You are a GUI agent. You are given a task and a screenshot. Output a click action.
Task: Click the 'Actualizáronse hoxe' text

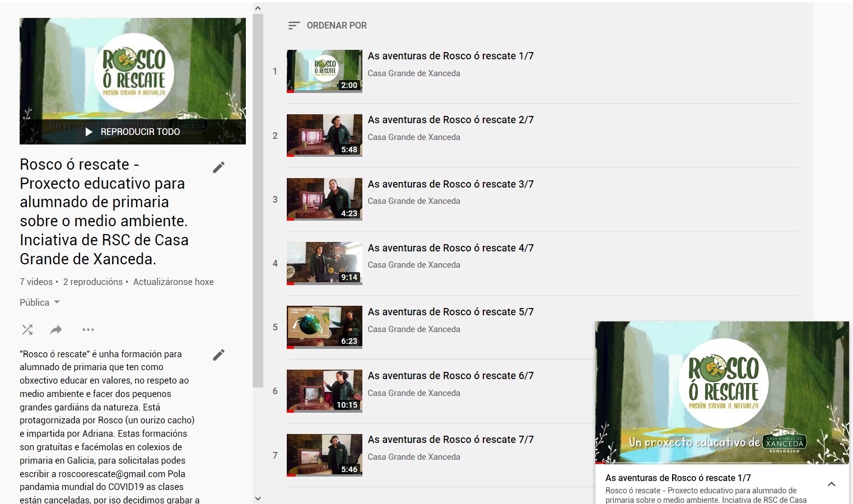(x=173, y=282)
